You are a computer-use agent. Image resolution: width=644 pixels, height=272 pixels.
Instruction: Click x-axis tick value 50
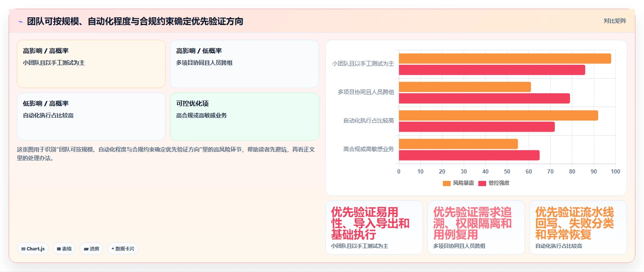tap(507, 171)
